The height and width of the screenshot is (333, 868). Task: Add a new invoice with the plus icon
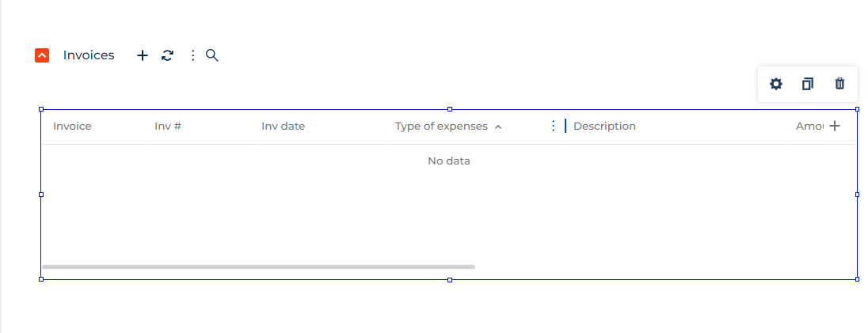tap(143, 55)
